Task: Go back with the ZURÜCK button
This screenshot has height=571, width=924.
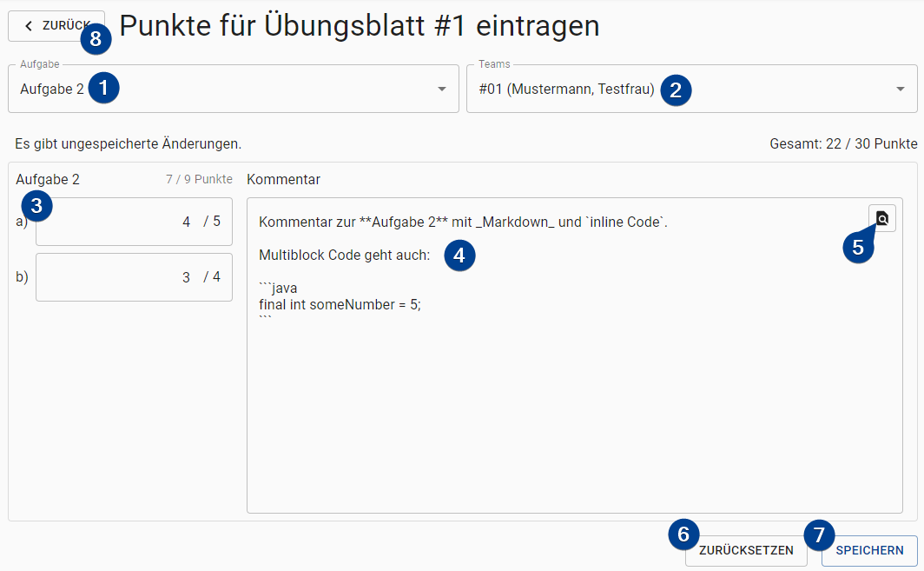Action: pos(56,26)
